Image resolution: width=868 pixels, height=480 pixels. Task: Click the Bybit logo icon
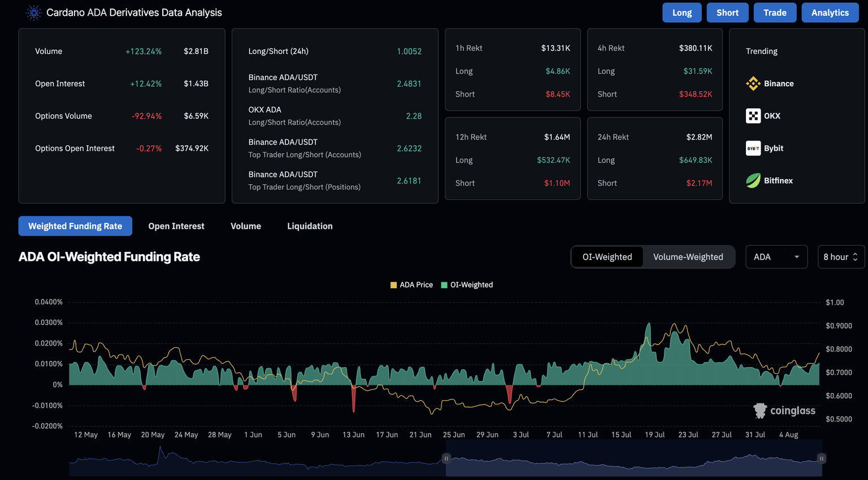[x=753, y=149]
